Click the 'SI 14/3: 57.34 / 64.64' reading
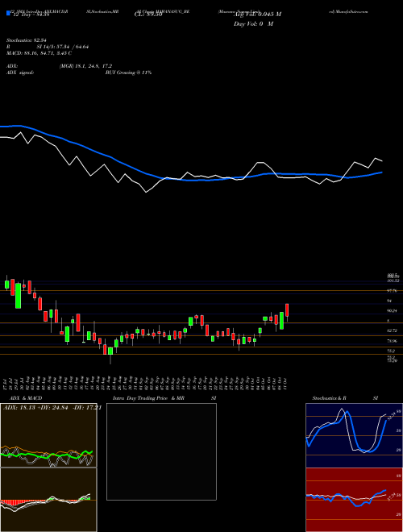Viewport: 403px width, 532px height. tap(63, 48)
